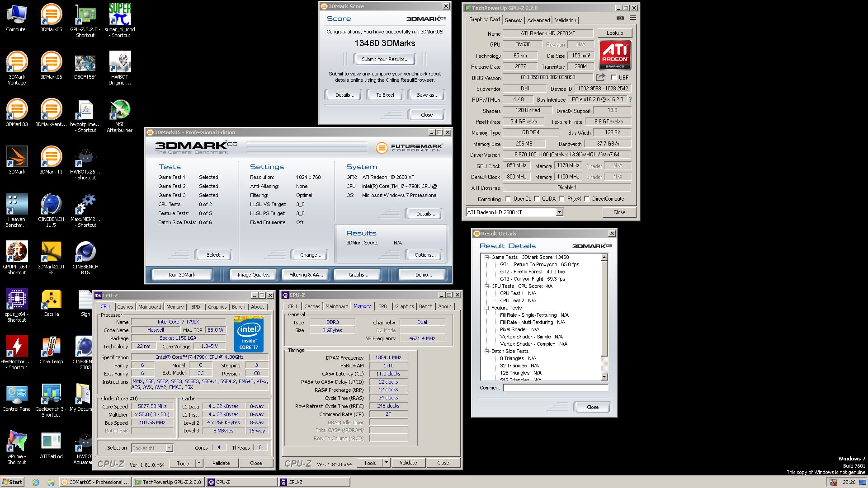Open the Computer desktop icon
The height and width of the screenshot is (488, 868).
coord(17,18)
